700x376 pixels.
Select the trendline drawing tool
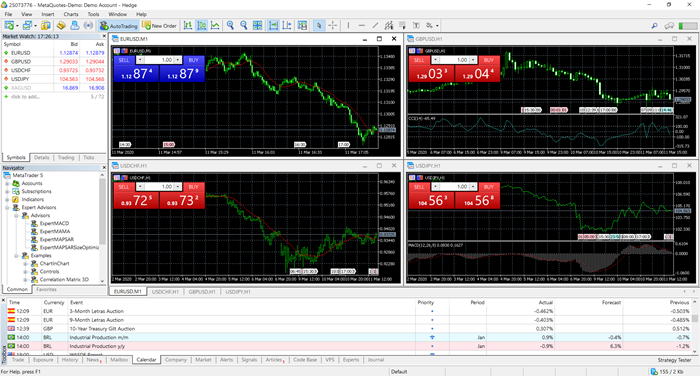375,25
